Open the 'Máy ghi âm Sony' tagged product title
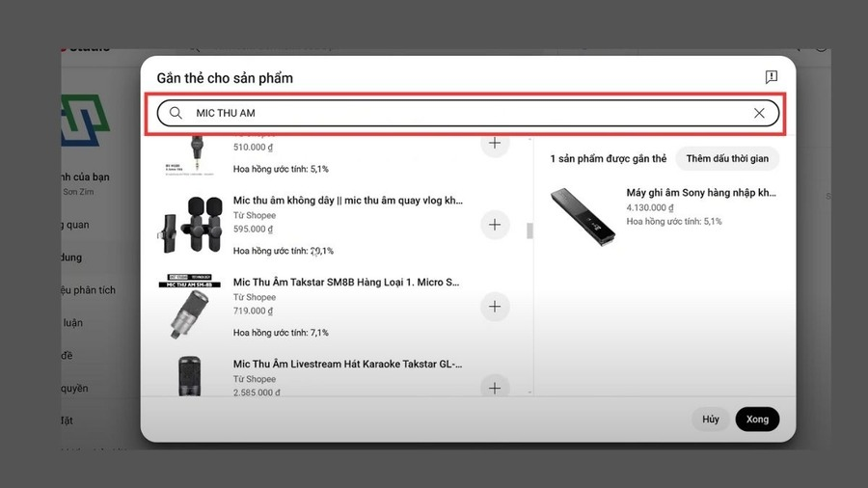This screenshot has width=868, height=488. (700, 193)
